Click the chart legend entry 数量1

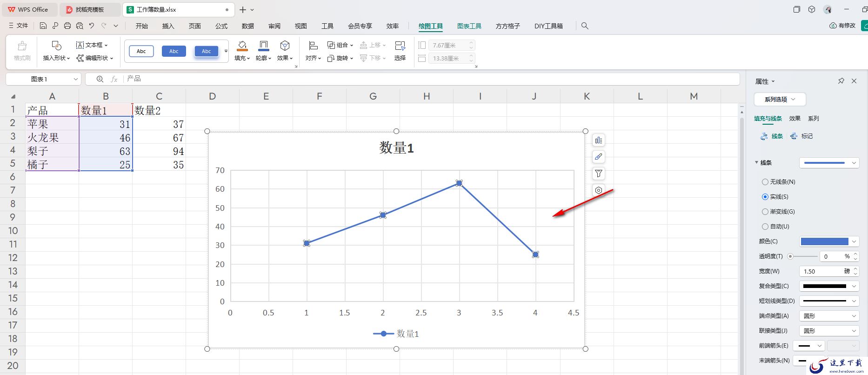tap(396, 334)
